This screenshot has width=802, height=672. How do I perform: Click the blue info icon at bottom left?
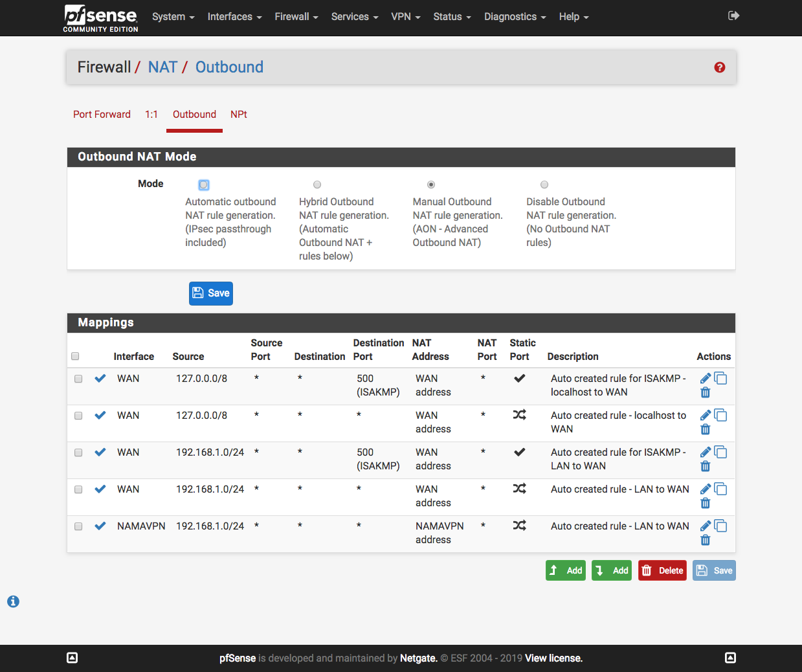click(x=13, y=601)
